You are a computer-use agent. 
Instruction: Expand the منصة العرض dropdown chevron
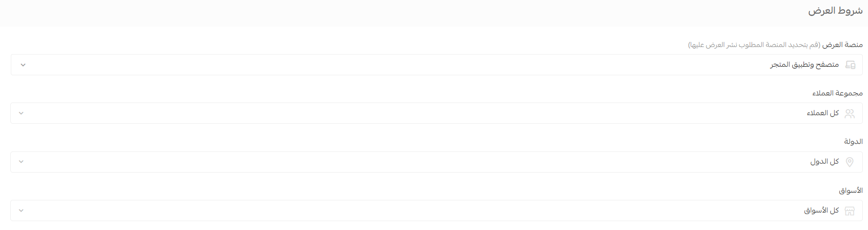point(23,65)
